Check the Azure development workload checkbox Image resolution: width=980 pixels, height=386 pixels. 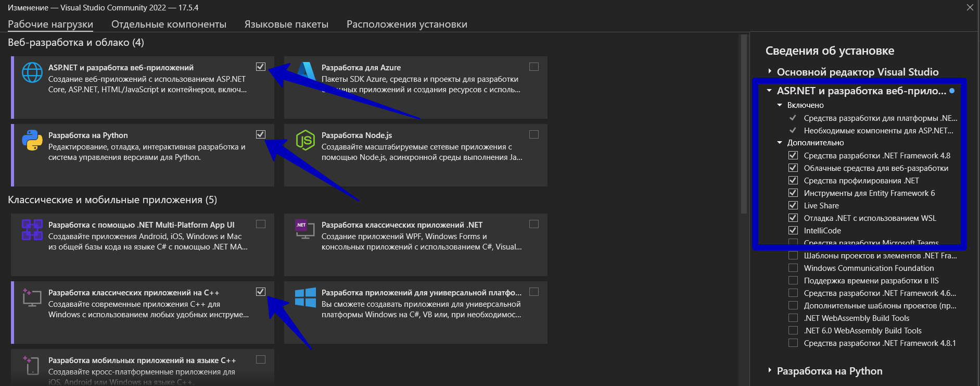point(534,67)
